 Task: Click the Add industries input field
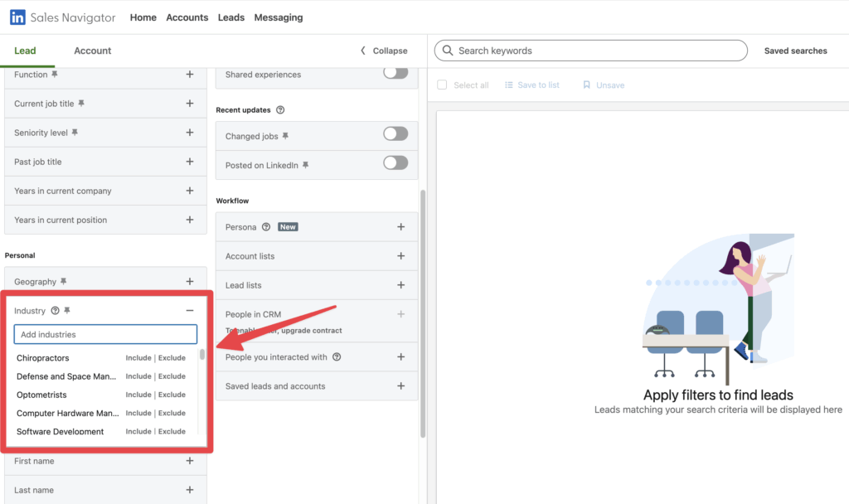click(x=105, y=334)
